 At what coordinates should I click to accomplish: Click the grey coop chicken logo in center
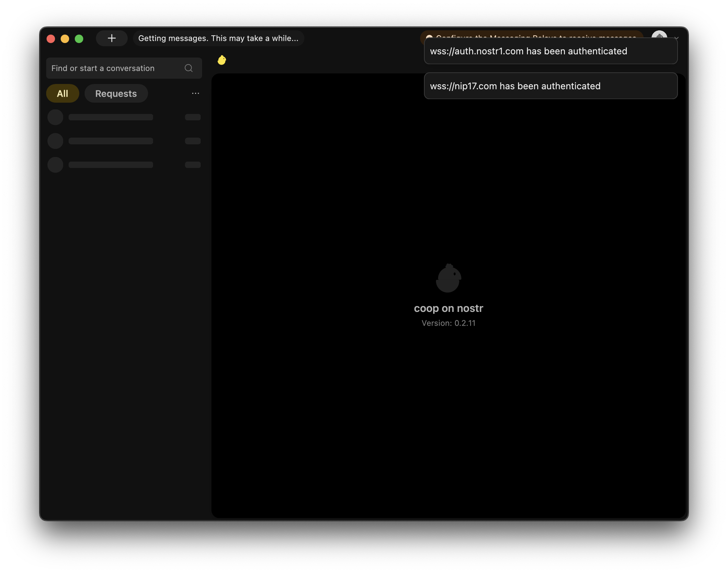pyautogui.click(x=448, y=278)
